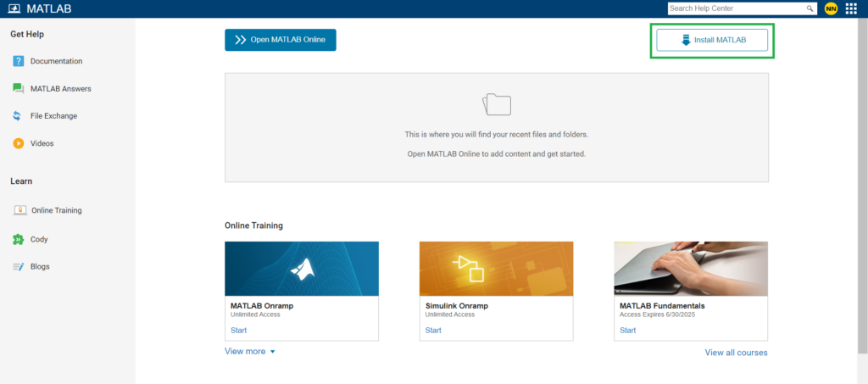Start the MATLAB Onramp course
Viewport: 868px width, 384px height.
point(238,331)
